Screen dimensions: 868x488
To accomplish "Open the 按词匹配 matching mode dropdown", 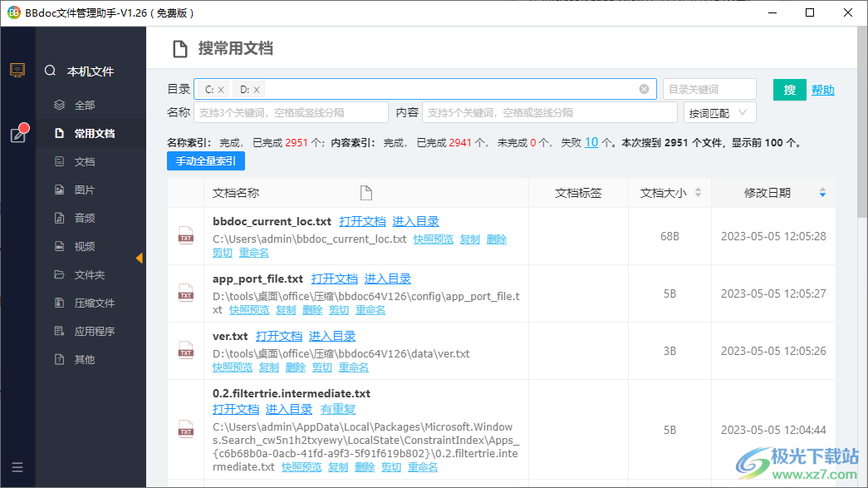I will point(719,112).
